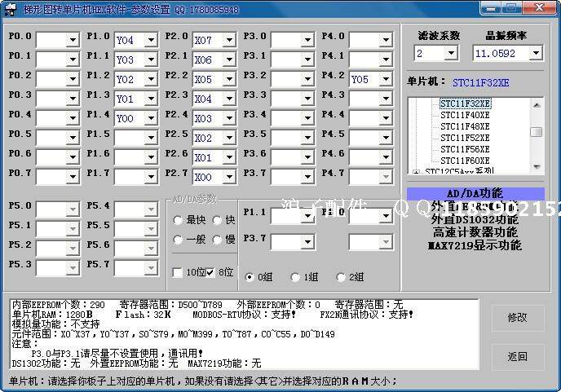Close the parameter settings window

pos(540,8)
